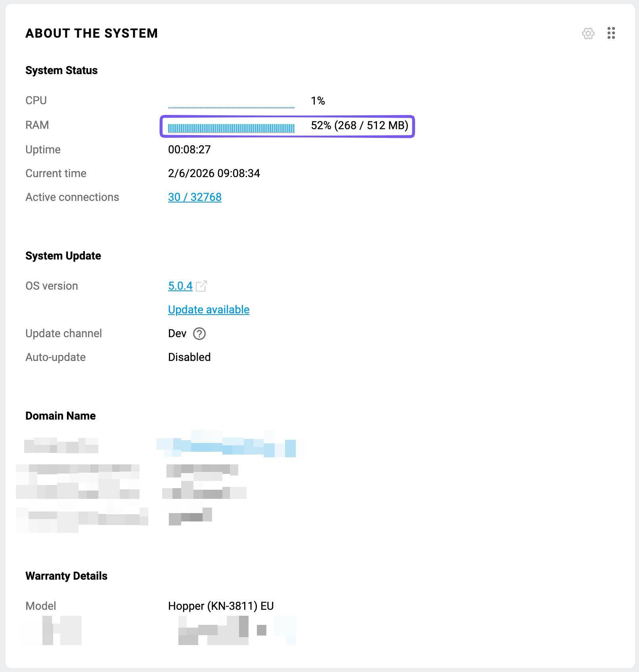This screenshot has width=639, height=672.
Task: Click the Dev update channel value
Action: tap(177, 334)
